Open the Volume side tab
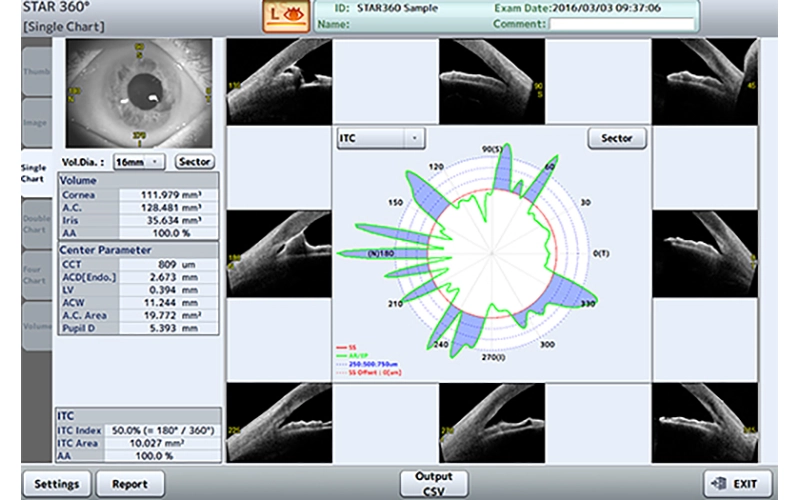The image size is (800, 500). coord(37,326)
